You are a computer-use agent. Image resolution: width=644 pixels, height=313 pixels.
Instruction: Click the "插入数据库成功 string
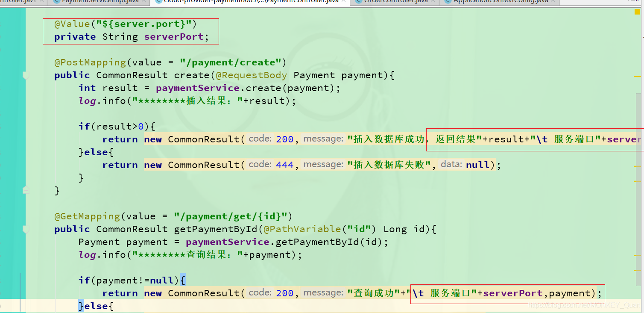[386, 139]
